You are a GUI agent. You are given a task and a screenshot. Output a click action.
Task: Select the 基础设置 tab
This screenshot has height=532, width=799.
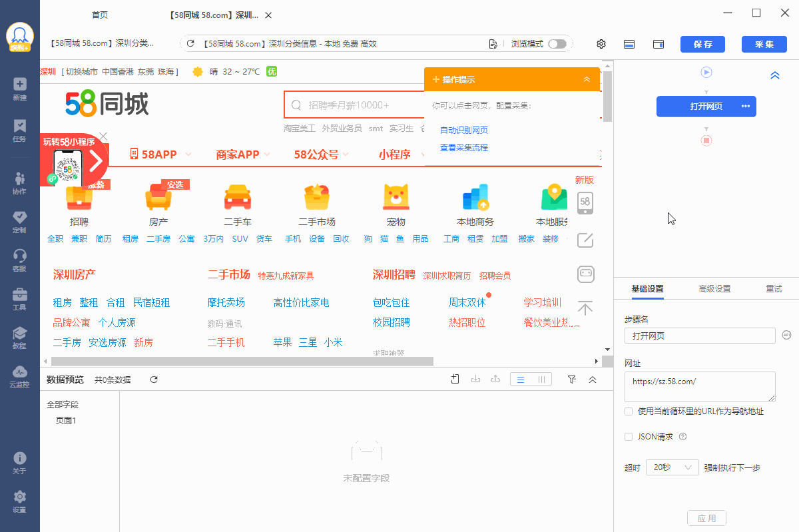click(x=647, y=288)
